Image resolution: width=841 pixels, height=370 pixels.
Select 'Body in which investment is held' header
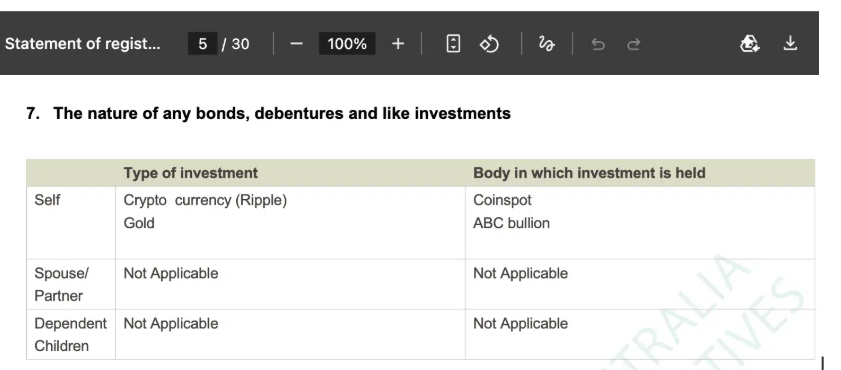coord(589,173)
